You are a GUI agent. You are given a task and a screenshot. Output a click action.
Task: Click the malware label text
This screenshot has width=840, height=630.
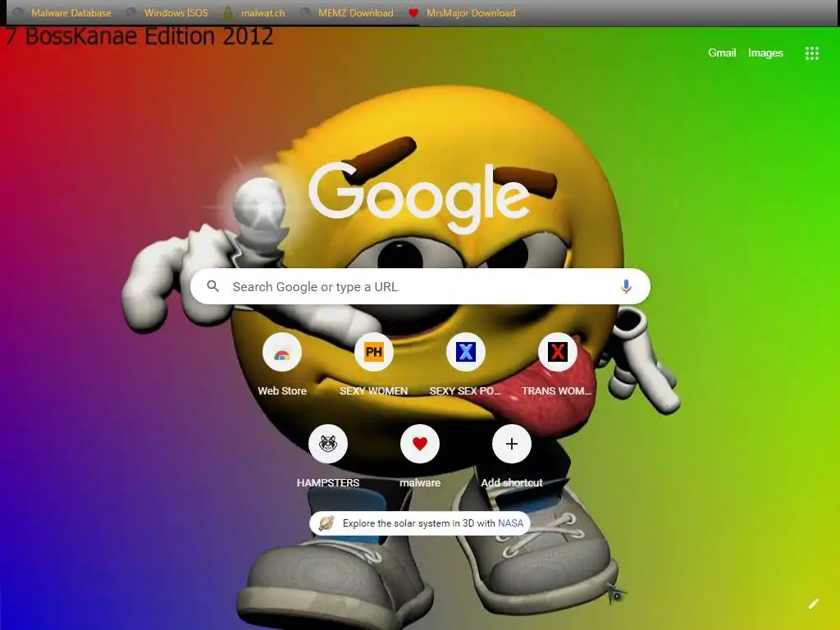(420, 482)
